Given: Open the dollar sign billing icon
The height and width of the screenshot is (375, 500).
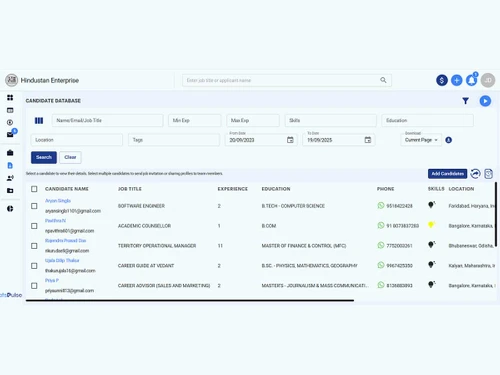Looking at the screenshot, I should 442,80.
